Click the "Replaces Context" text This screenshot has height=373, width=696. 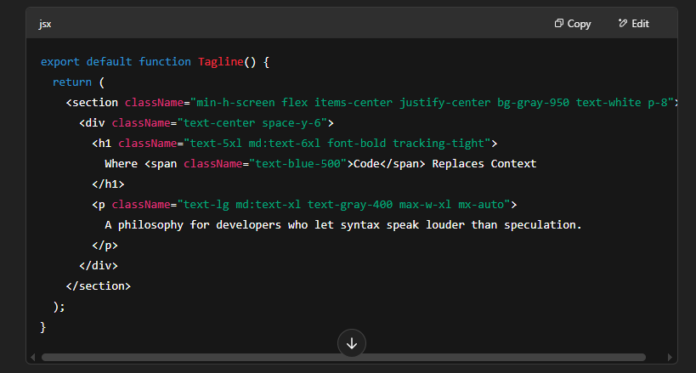click(484, 164)
